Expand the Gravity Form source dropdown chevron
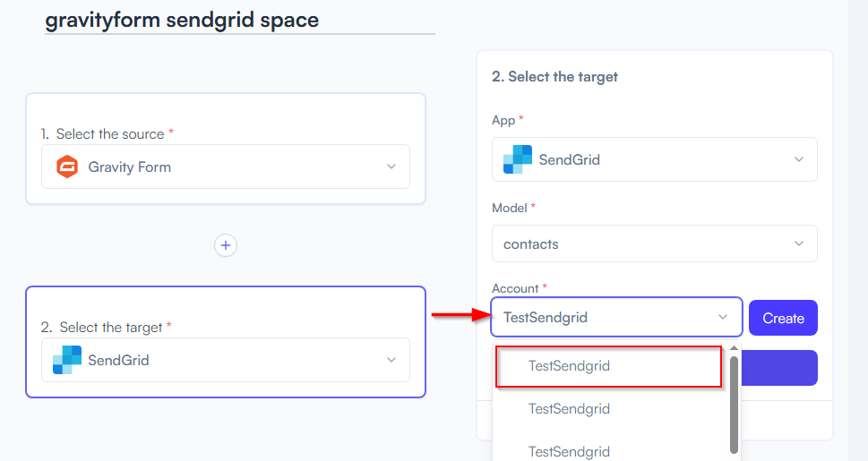The width and height of the screenshot is (868, 461). click(391, 166)
